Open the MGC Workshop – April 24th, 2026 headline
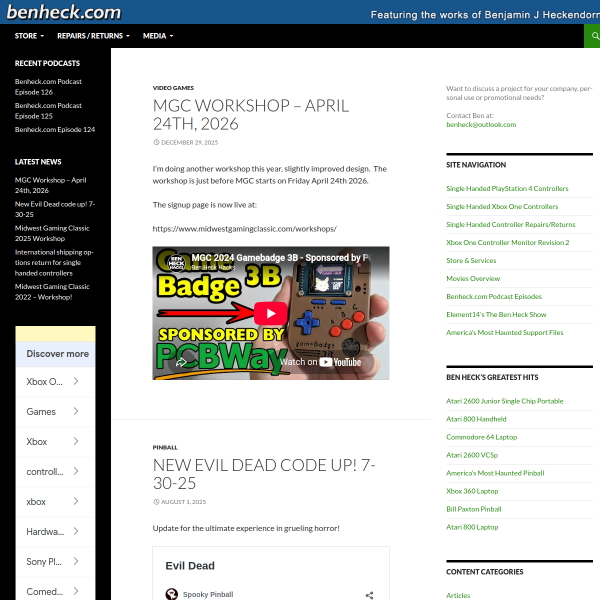 [251, 114]
